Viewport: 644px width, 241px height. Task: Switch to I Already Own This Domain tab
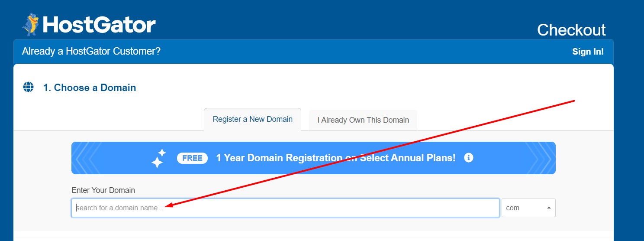363,120
